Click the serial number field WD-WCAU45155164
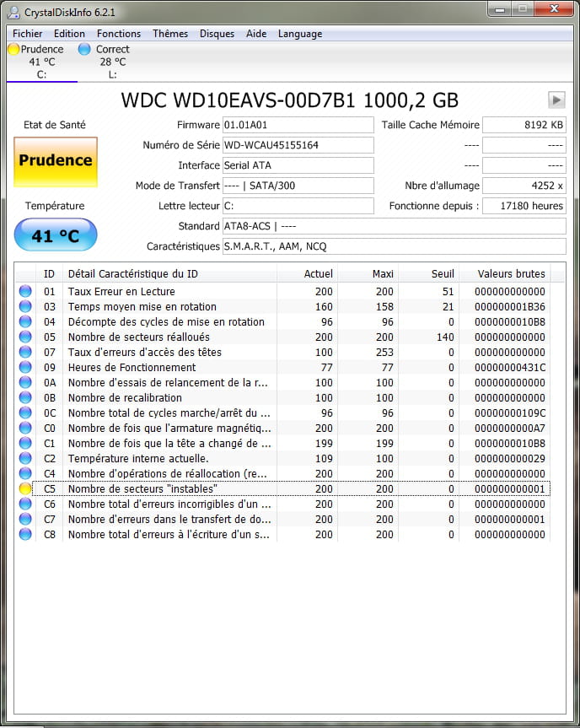Image resolution: width=580 pixels, height=728 pixels. point(298,145)
